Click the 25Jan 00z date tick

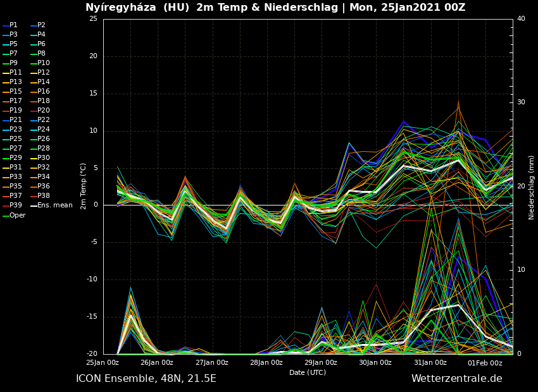(x=103, y=363)
